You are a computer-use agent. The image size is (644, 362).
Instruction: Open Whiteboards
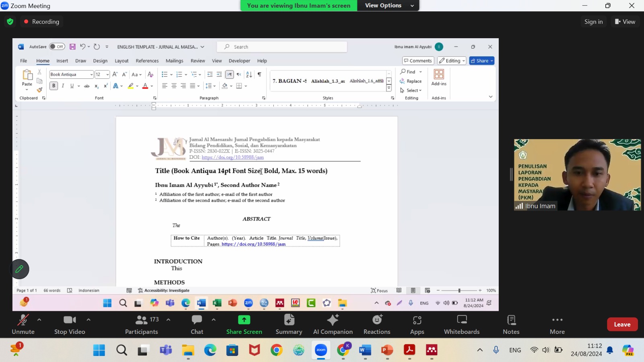pyautogui.click(x=462, y=324)
